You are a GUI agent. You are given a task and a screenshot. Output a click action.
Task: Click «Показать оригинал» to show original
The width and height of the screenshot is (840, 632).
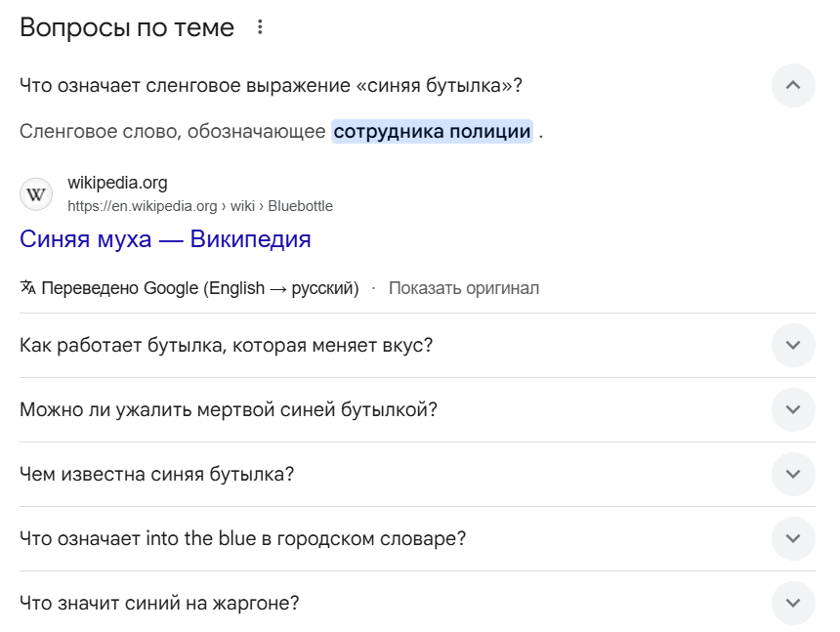[x=463, y=288]
